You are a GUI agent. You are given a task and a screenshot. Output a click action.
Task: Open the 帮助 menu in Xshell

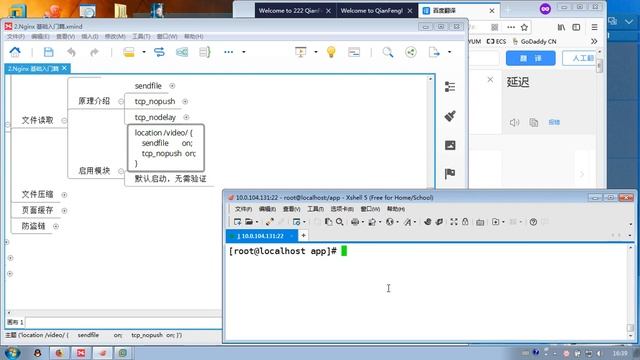coord(396,209)
